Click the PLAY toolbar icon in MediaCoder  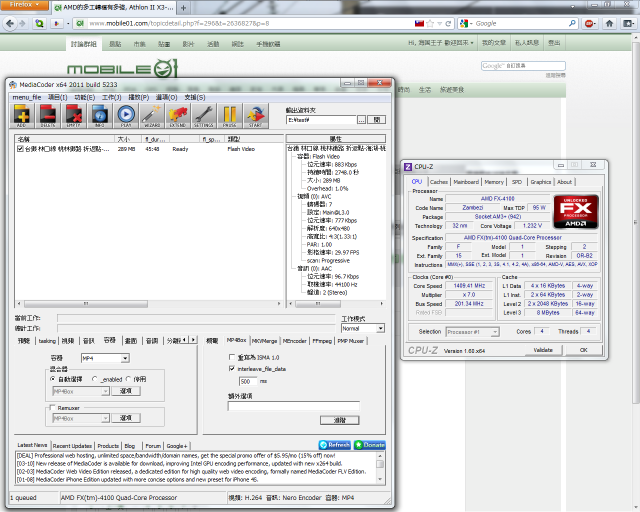point(126,116)
